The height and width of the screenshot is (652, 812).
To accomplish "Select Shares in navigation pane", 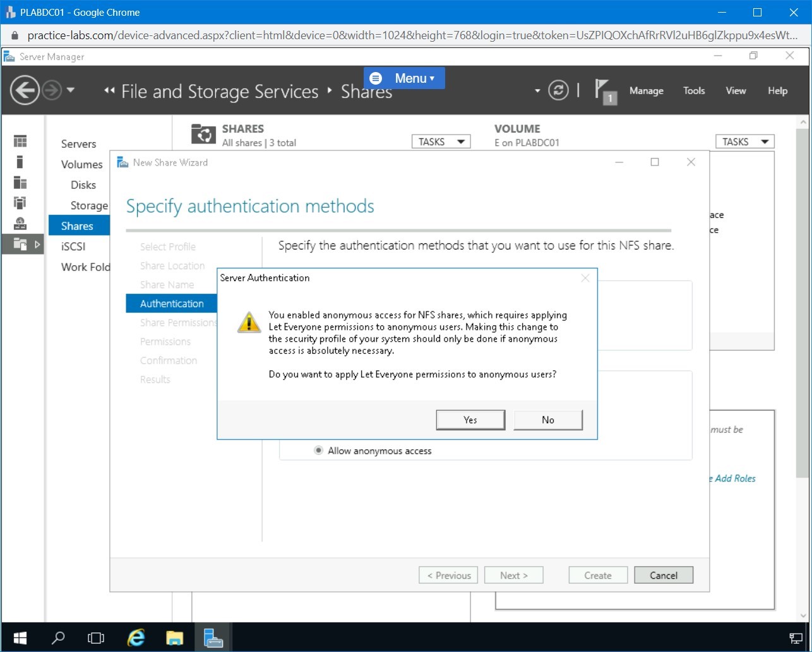I will click(x=79, y=226).
